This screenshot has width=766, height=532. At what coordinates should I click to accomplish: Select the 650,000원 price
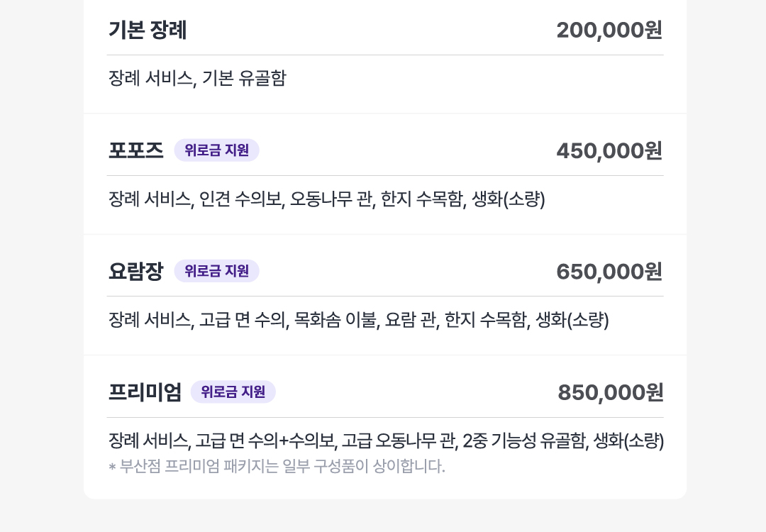pyautogui.click(x=610, y=271)
